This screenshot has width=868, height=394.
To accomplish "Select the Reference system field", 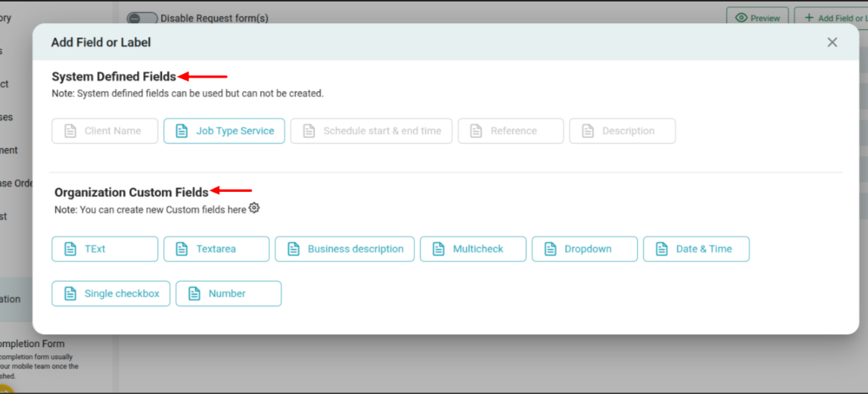I will [510, 131].
